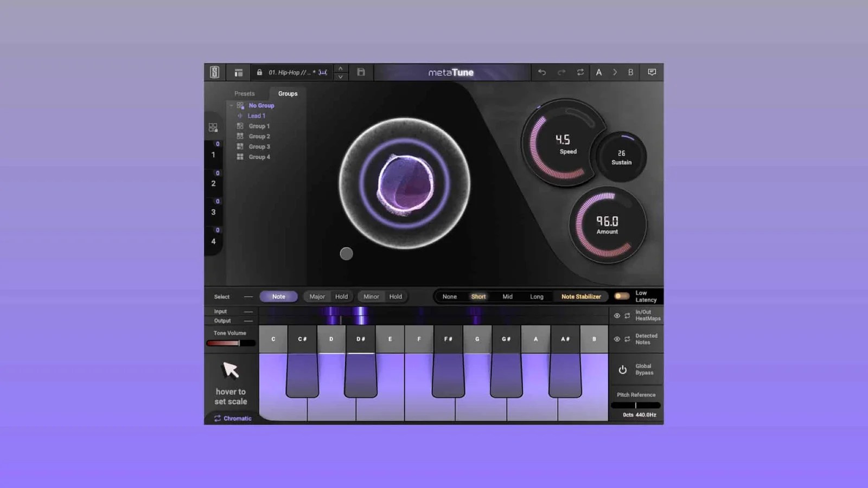Click the redo arrow icon

(x=560, y=72)
